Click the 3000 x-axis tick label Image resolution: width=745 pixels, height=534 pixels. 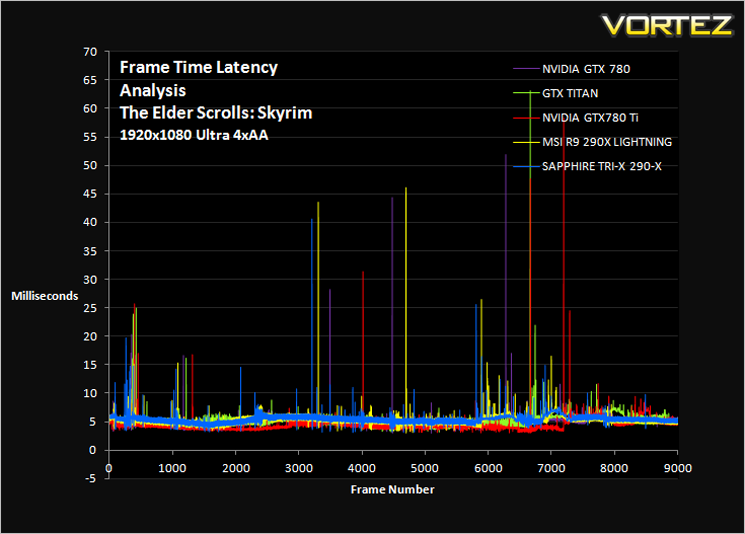pyautogui.click(x=298, y=468)
